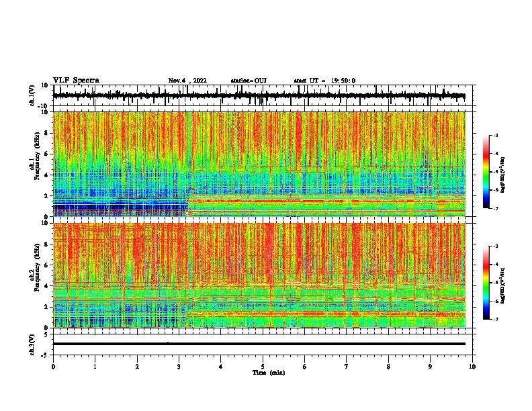Viewport: 532px width, 411px height.
Task: Click the 'ch.1(V)' waveform axis label
Action: pyautogui.click(x=32, y=95)
